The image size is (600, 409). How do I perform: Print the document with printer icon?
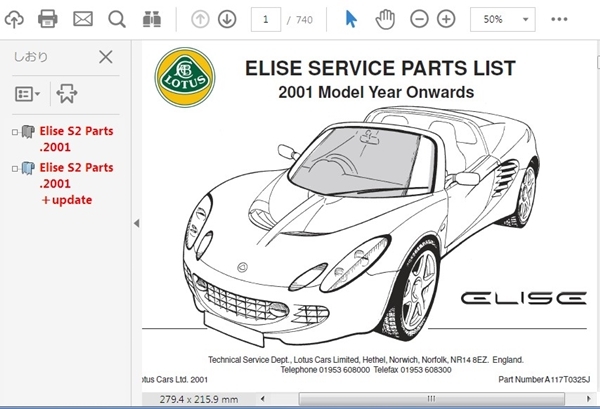point(48,19)
